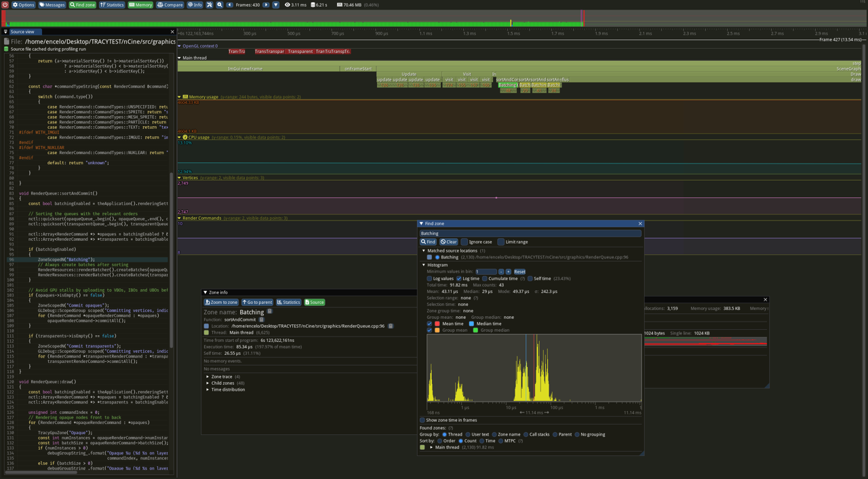The image size is (868, 479).
Task: Enable the Cumulate time checkbox
Action: 485,278
